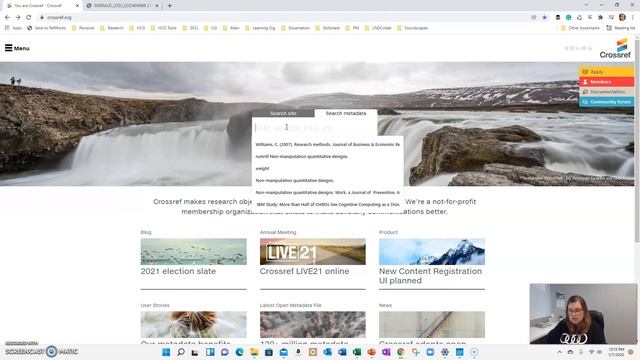Click the metadata search input field
Viewport: 640px width, 360px height.
coord(314,128)
